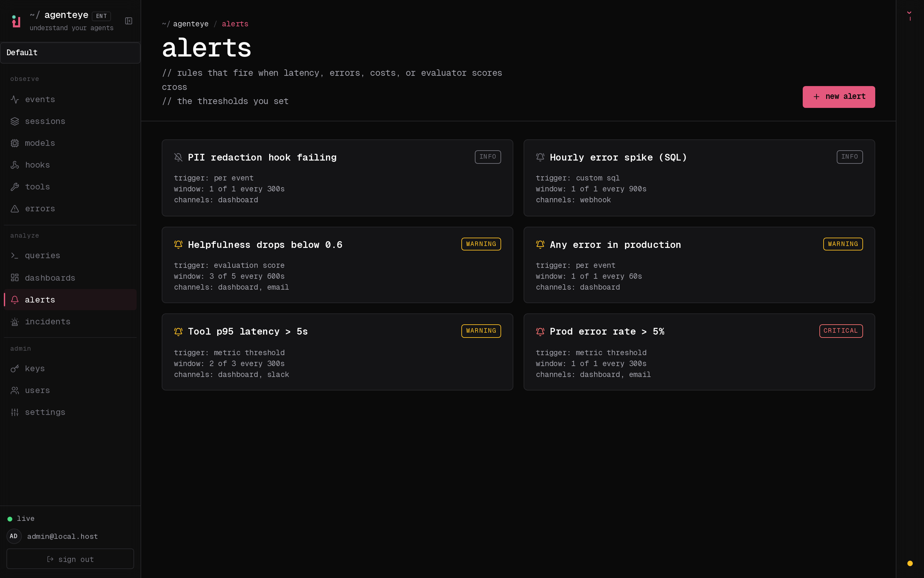Screen dimensions: 924x578
Task: Click the queries terminal prompt icon
Action: [15, 255]
